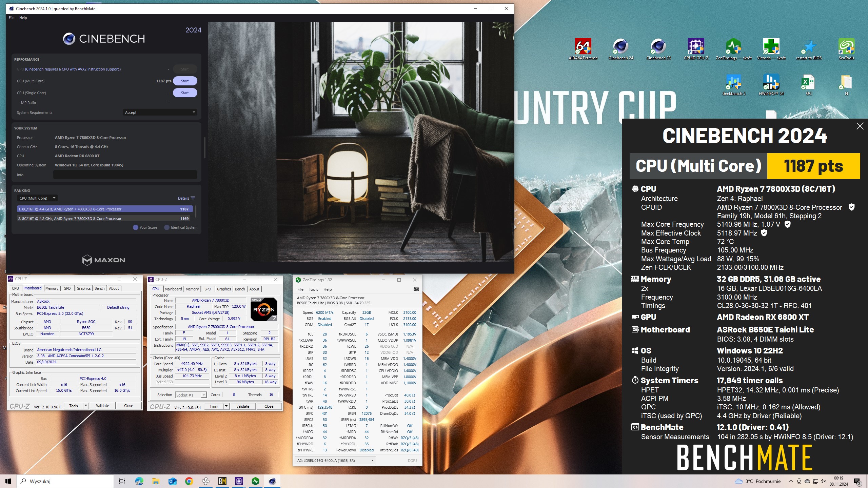The height and width of the screenshot is (488, 868).
Task: Open the Cinebench File menu
Action: [12, 18]
